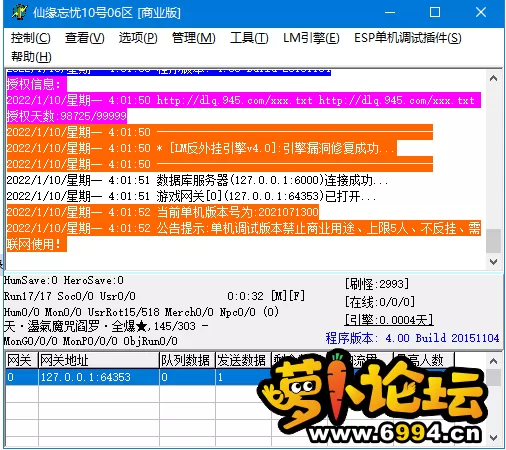Open the 管理(M) menu

coord(193,38)
